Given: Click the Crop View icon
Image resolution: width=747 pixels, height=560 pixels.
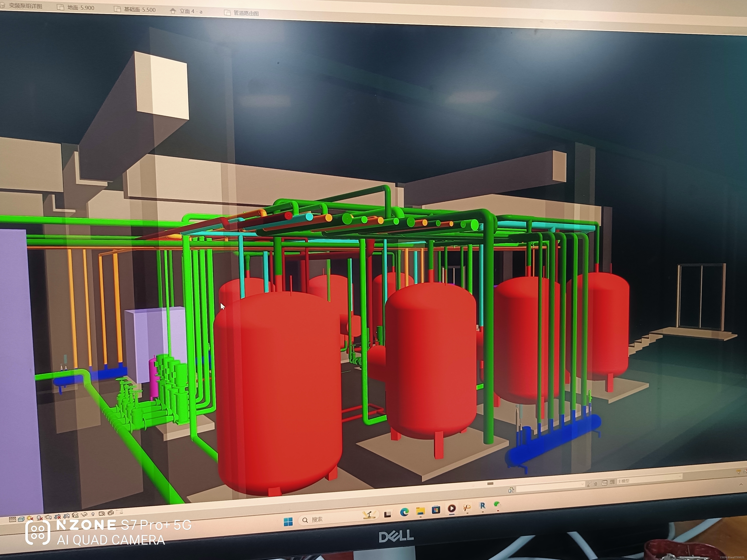Looking at the screenshot, I should [57, 517].
